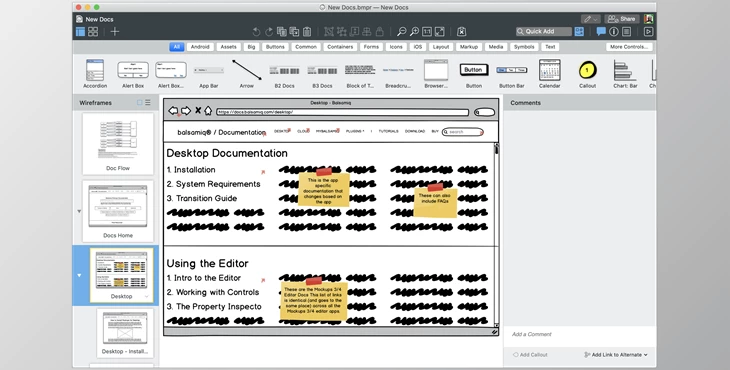Click the 1:1 actual size icon
This screenshot has width=730, height=370.
[427, 32]
